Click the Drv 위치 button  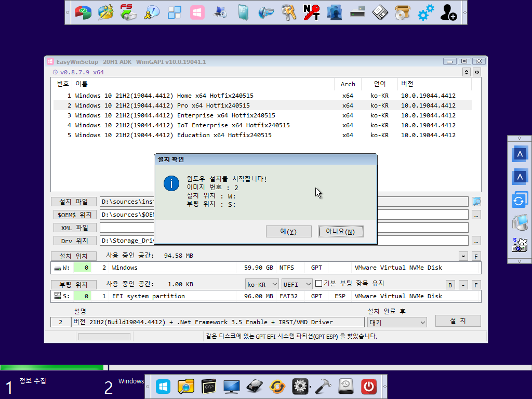[x=75, y=241]
